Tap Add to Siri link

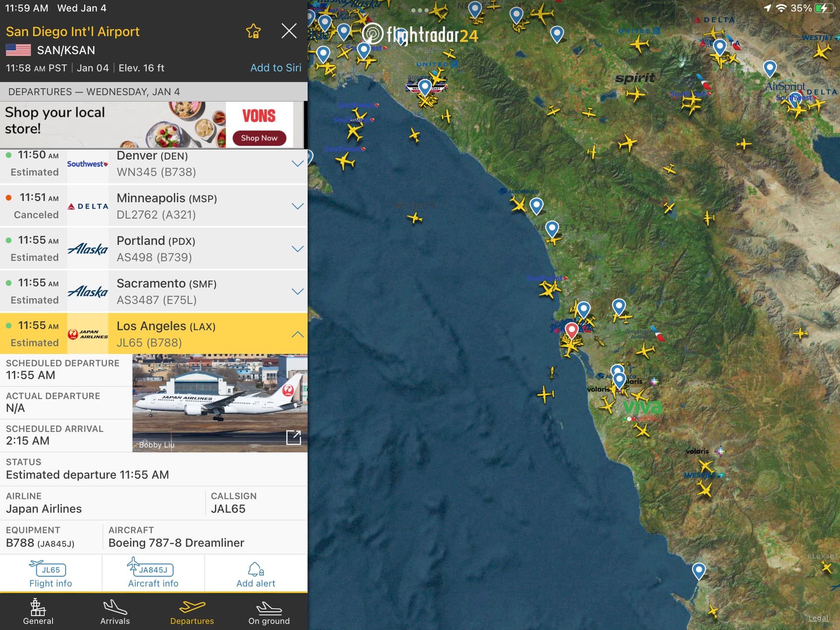tap(276, 68)
